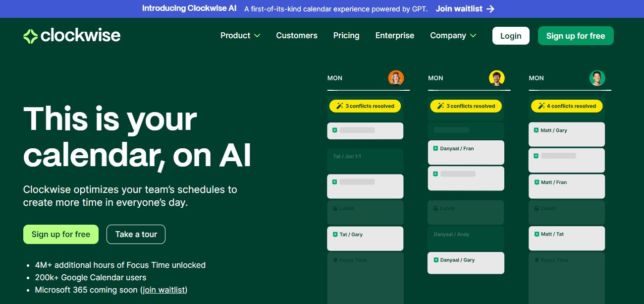
Task: Open the Pricing page
Action: point(346,36)
